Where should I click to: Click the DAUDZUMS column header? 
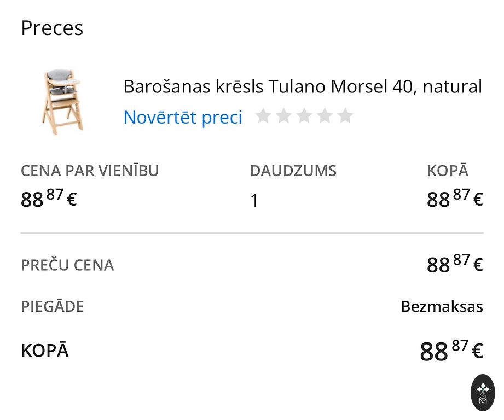(x=293, y=171)
